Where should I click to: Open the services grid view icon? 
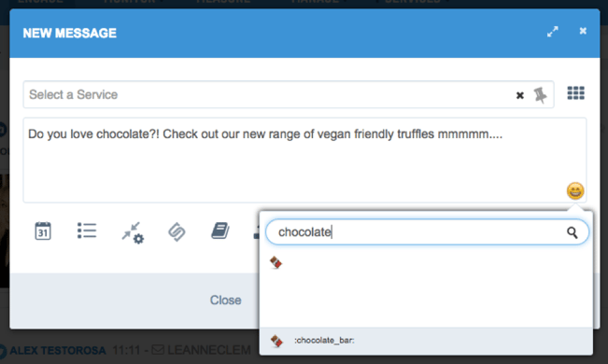(576, 93)
